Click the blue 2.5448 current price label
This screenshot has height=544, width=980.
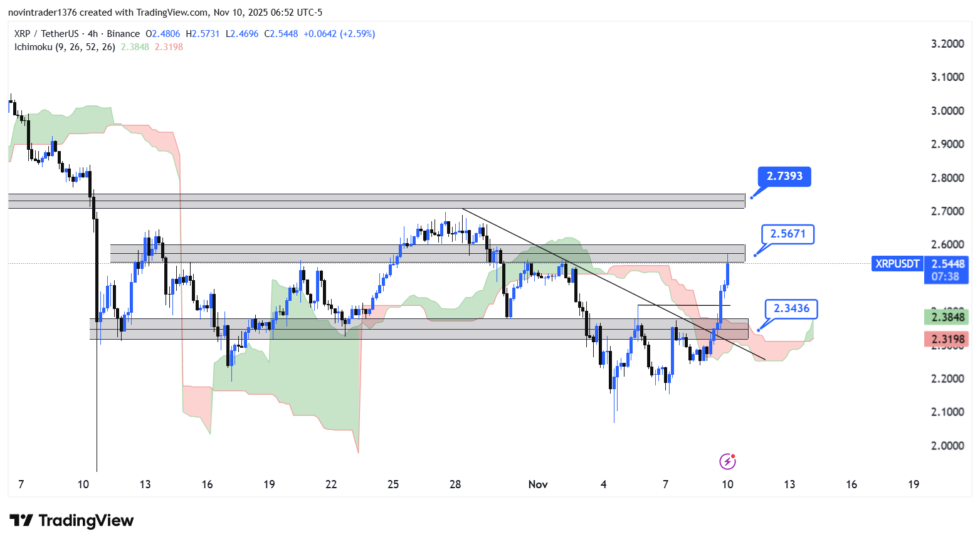click(947, 264)
